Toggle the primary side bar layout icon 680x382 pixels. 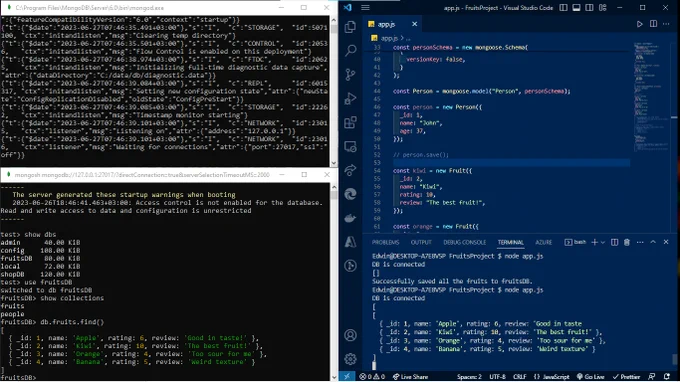coord(563,8)
